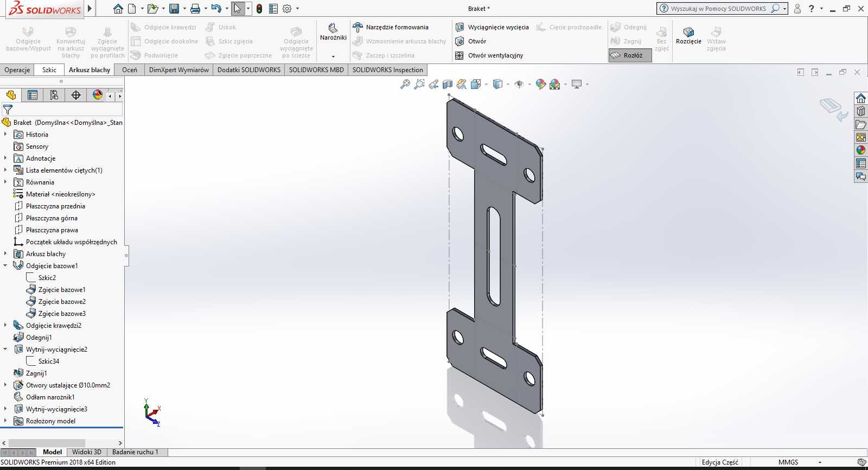Click the Wyciągnięcie wycięcia button
The width and height of the screenshot is (868, 470).
click(492, 27)
